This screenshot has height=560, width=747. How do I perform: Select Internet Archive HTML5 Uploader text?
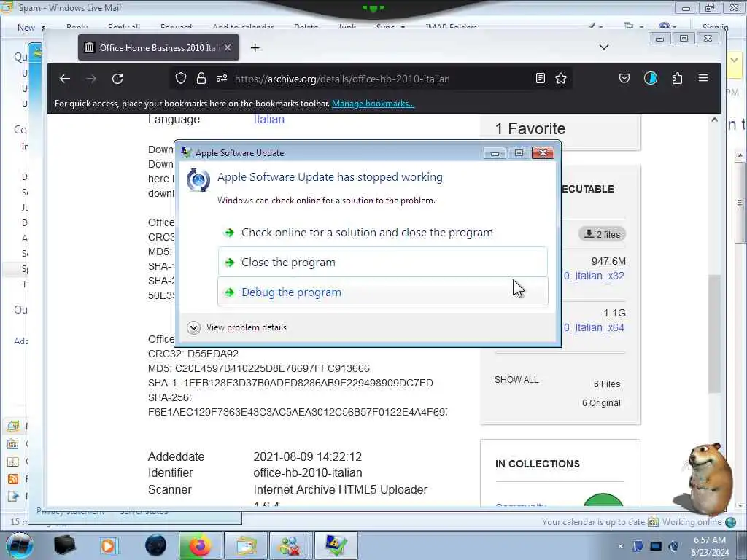(x=340, y=489)
